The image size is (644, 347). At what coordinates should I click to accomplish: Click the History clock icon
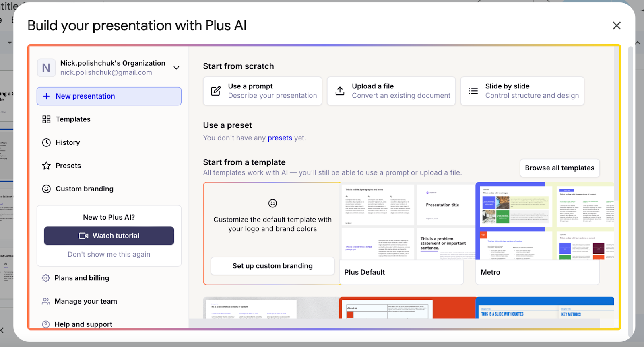pyautogui.click(x=46, y=142)
